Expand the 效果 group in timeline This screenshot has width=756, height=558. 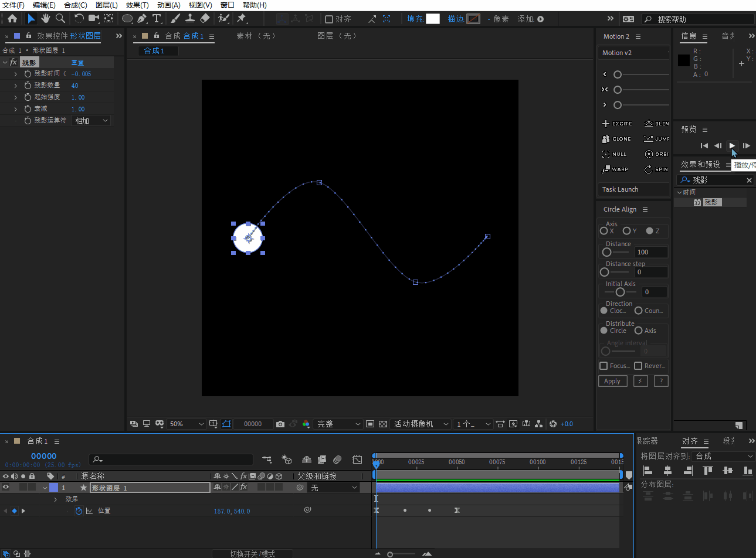(x=56, y=499)
